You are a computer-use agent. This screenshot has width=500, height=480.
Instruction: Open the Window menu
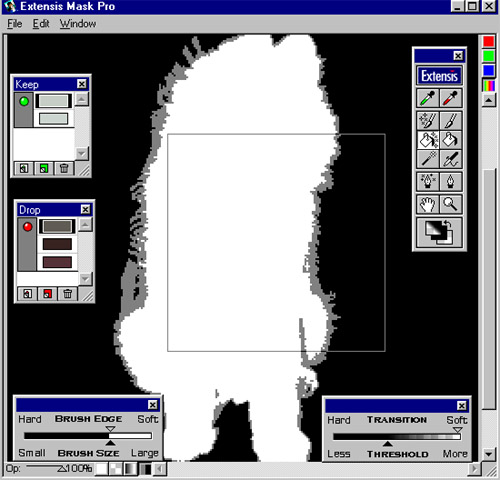[78, 24]
